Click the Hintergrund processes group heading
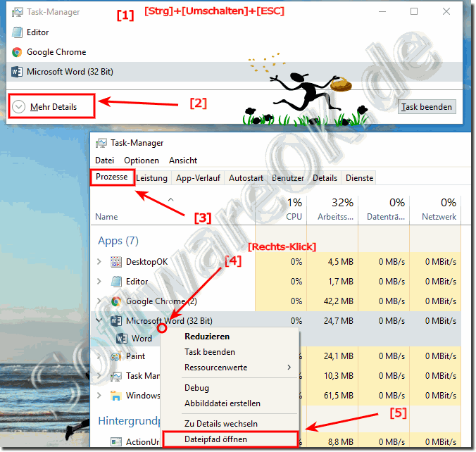The height and width of the screenshot is (452, 476). 129,421
